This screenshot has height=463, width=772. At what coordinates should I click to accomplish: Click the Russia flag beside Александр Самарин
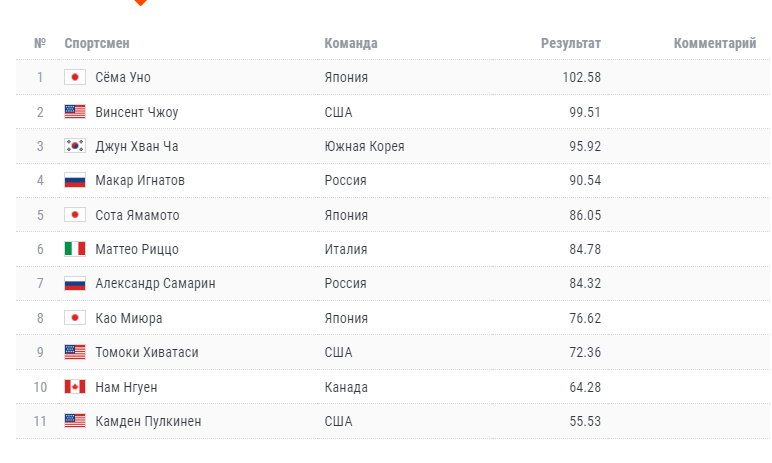coord(75,284)
